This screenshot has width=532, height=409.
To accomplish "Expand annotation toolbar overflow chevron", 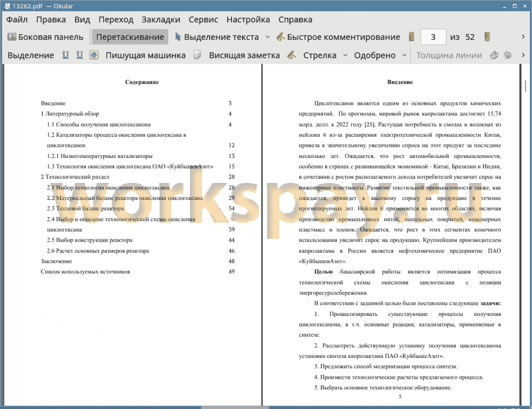I will click(x=523, y=55).
